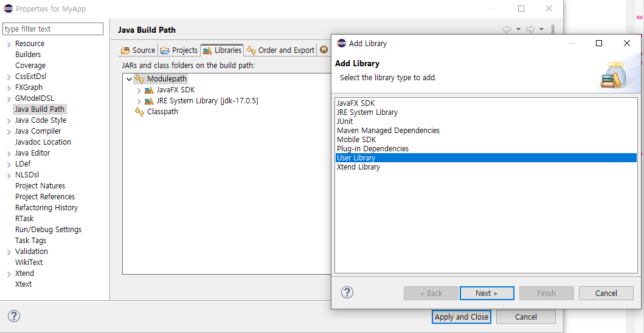Click the Maven tab icon after Order and Export
This screenshot has width=644, height=333.
324,50
